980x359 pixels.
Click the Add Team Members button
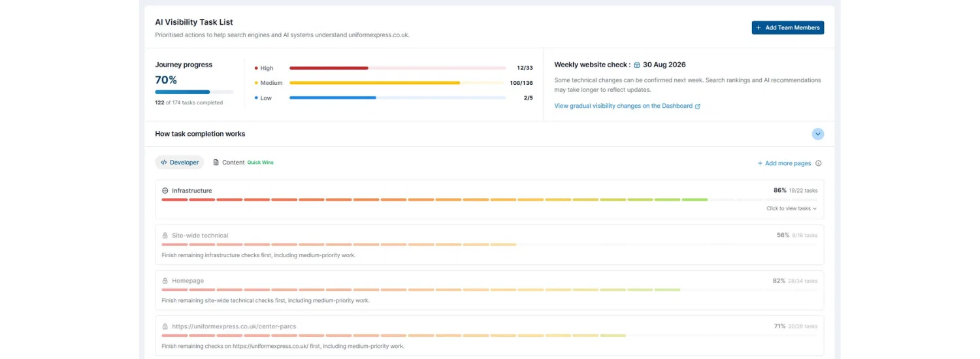(787, 27)
